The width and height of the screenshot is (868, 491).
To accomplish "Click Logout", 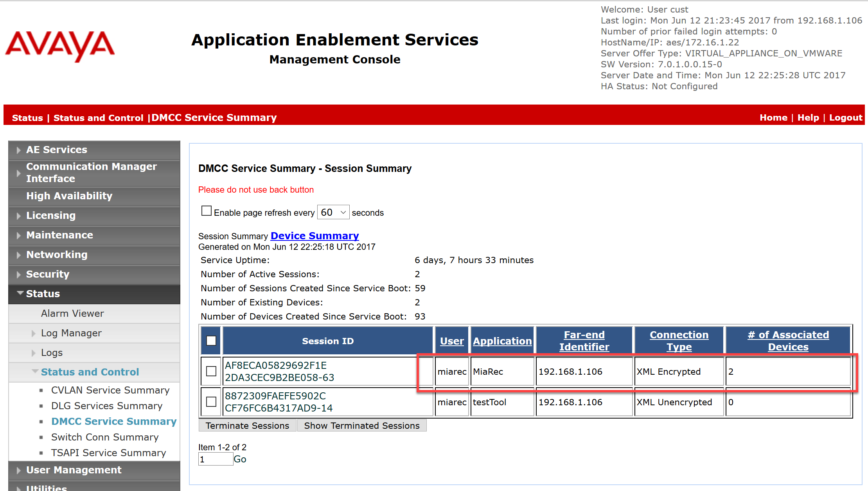I will 846,118.
